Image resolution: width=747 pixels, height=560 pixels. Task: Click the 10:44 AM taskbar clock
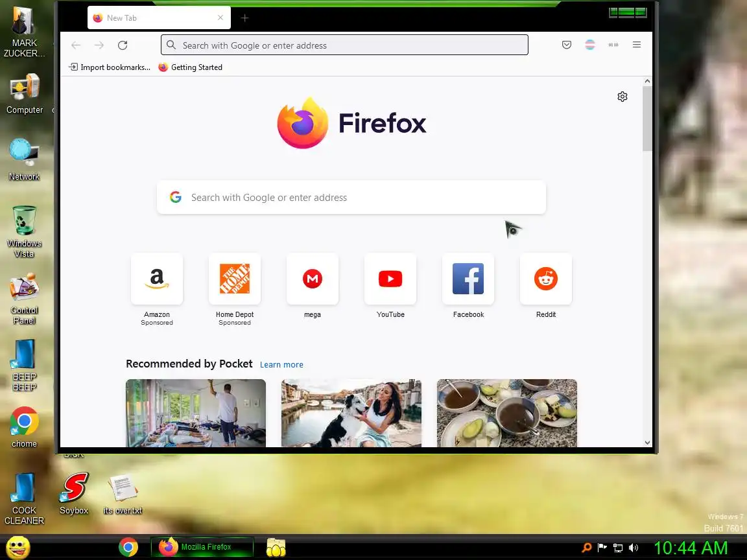[x=691, y=548]
